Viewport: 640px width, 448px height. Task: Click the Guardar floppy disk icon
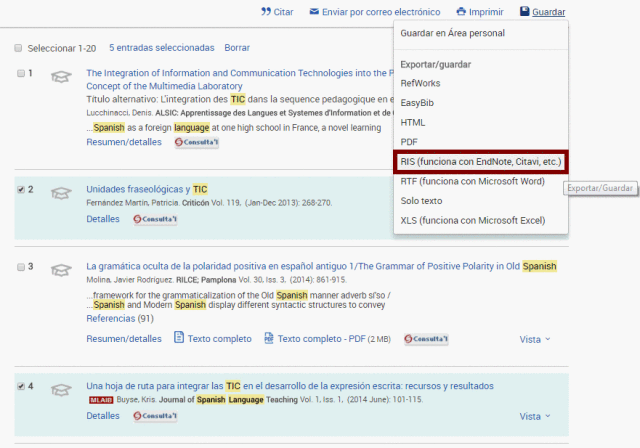pos(525,12)
